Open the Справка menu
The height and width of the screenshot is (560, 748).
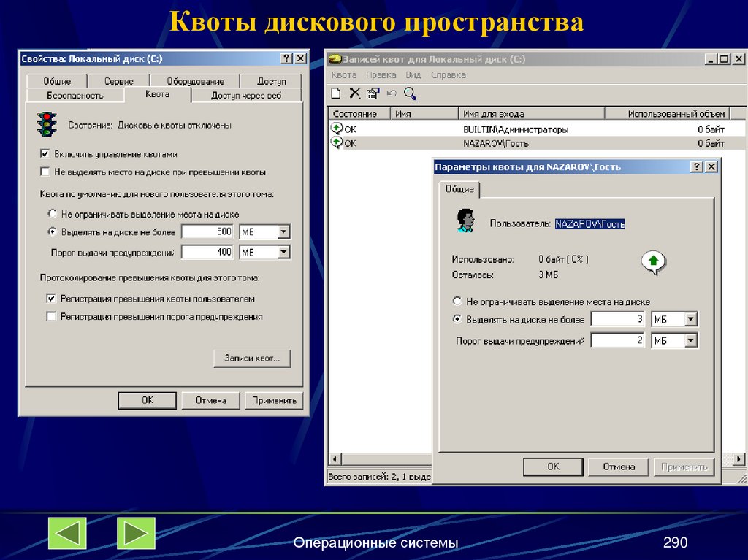pyautogui.click(x=449, y=75)
